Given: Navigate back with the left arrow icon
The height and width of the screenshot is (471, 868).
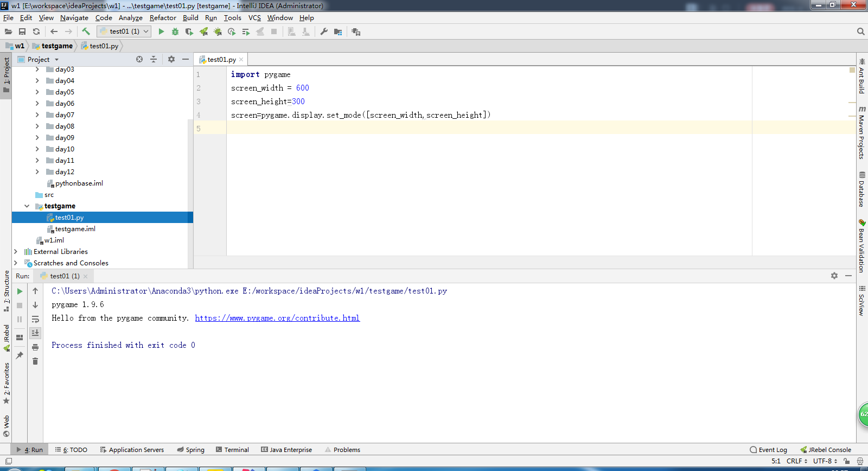Looking at the screenshot, I should [54, 31].
